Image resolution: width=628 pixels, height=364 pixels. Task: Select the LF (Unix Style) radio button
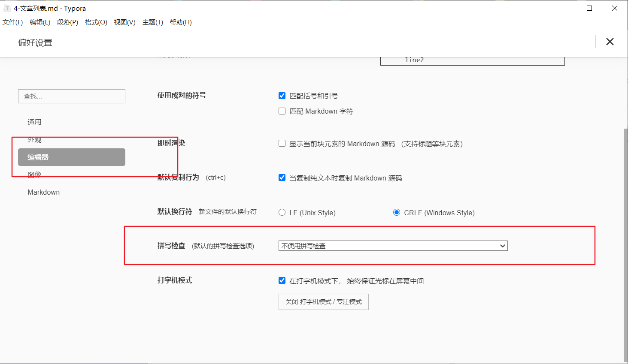tap(282, 212)
